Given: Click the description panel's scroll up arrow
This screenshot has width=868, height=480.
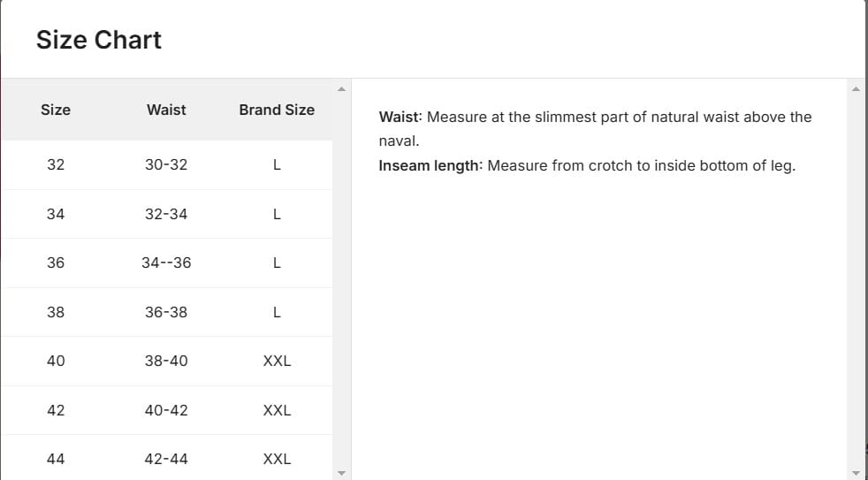Looking at the screenshot, I should coord(855,88).
